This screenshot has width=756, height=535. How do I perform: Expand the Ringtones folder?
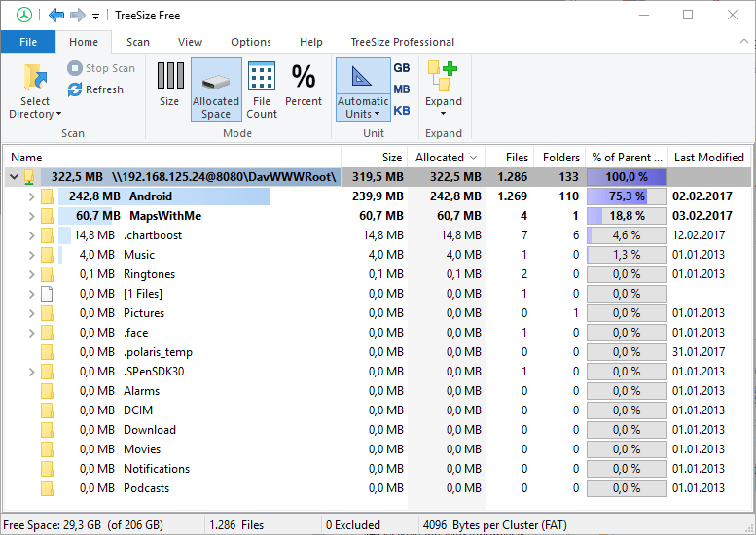pyautogui.click(x=31, y=274)
